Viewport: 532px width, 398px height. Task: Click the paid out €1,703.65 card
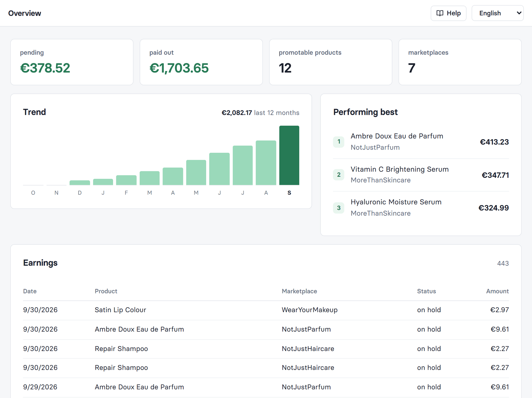[201, 62]
